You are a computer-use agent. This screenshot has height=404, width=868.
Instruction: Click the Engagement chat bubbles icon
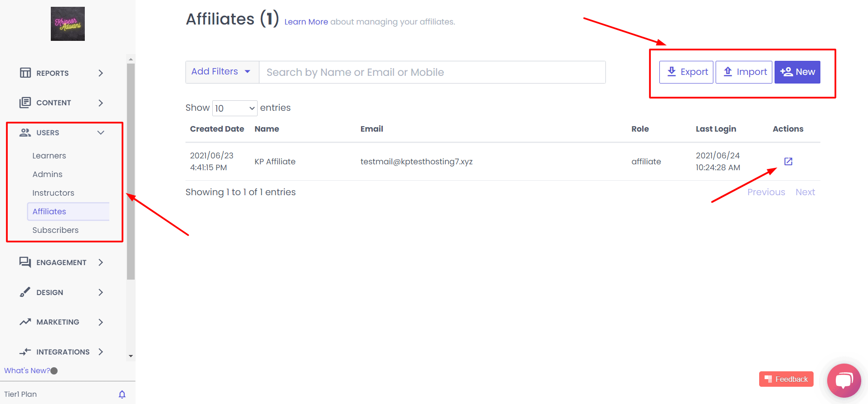25,262
